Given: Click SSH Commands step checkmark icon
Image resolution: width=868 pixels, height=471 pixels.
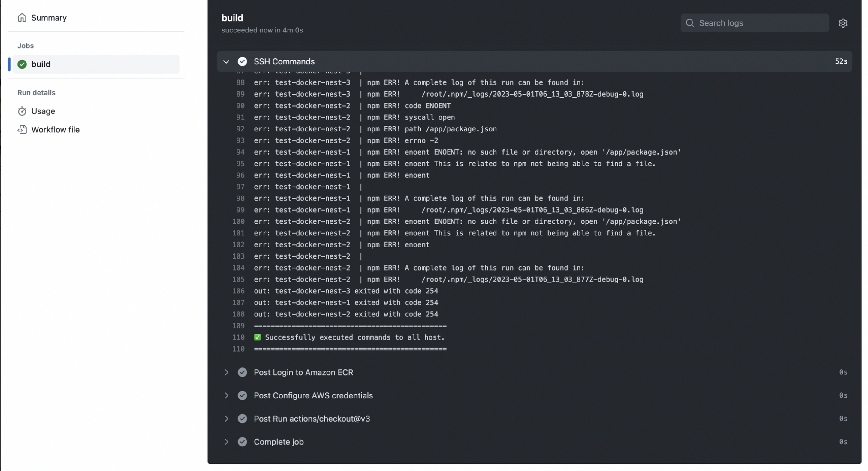Looking at the screenshot, I should [x=242, y=61].
